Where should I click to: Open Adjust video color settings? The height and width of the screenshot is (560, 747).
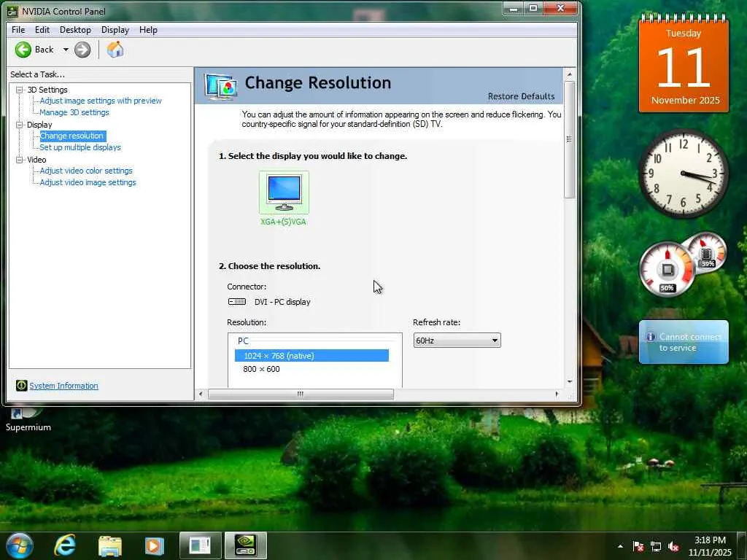[x=86, y=171]
